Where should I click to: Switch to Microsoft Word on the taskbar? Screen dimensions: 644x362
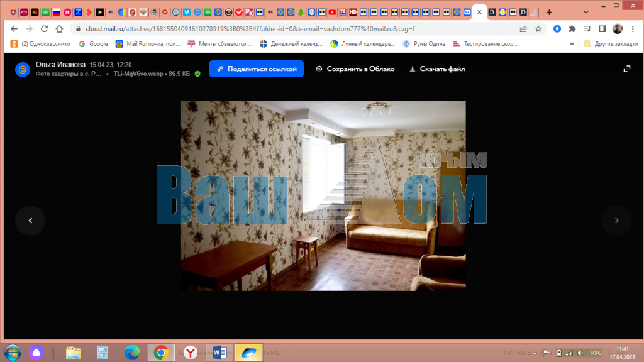pyautogui.click(x=219, y=353)
